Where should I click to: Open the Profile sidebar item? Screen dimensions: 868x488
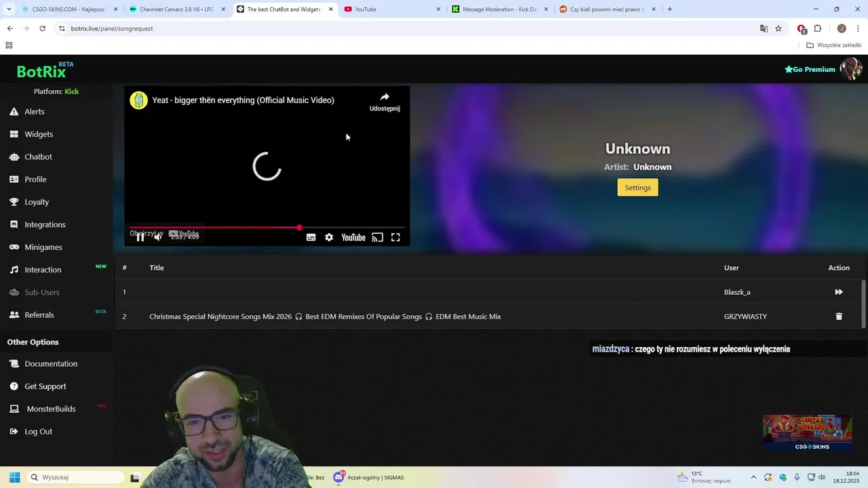click(35, 180)
